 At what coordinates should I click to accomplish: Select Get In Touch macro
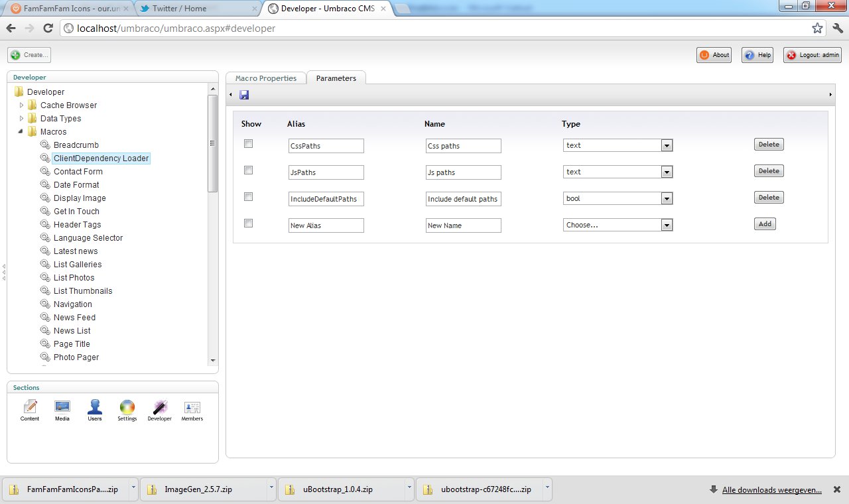point(76,212)
